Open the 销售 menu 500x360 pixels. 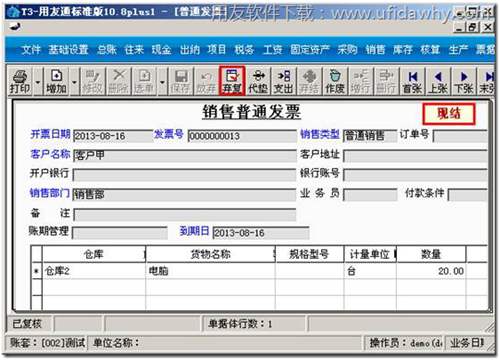tap(375, 50)
